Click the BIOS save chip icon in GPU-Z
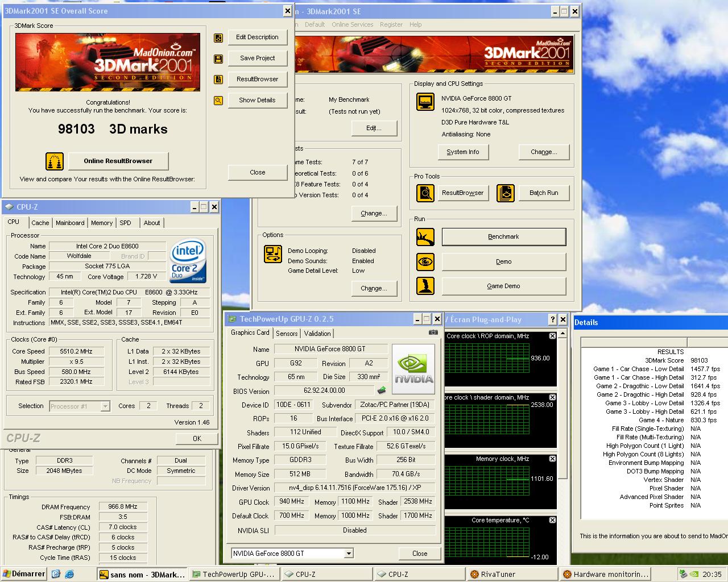 click(x=382, y=390)
